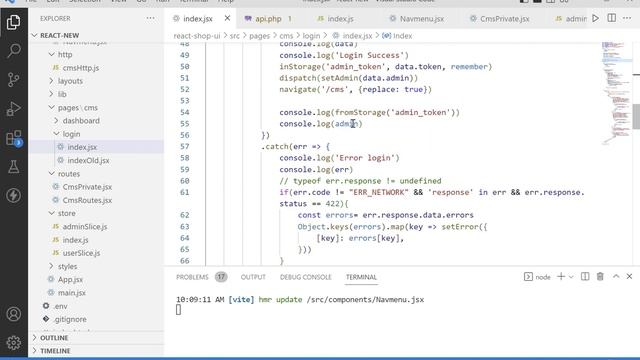640x360 pixels.
Task: Open editor more actions ellipsis
Action: tap(627, 18)
